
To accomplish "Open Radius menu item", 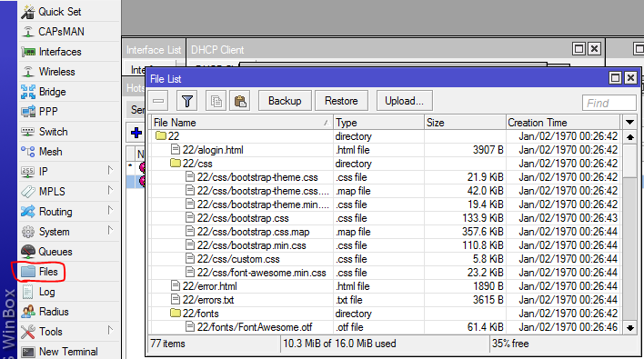I will tap(69, 312).
